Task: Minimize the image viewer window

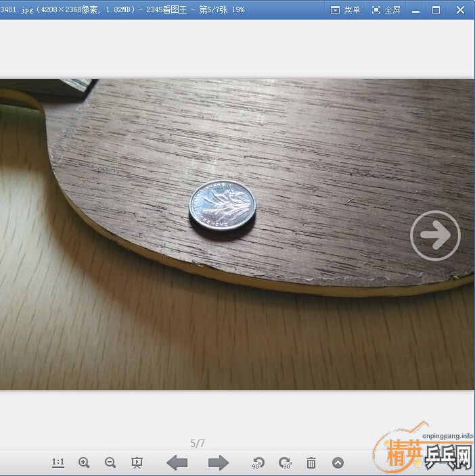Action: click(x=415, y=9)
